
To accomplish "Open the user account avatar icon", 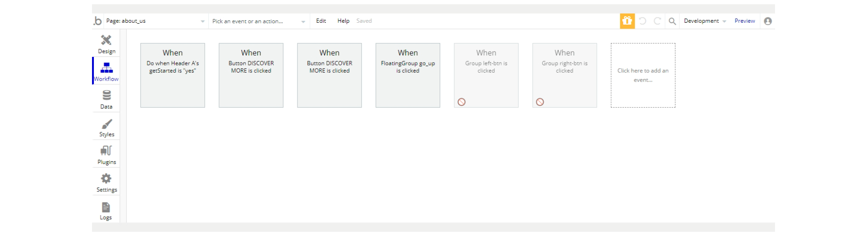I will coord(768,21).
